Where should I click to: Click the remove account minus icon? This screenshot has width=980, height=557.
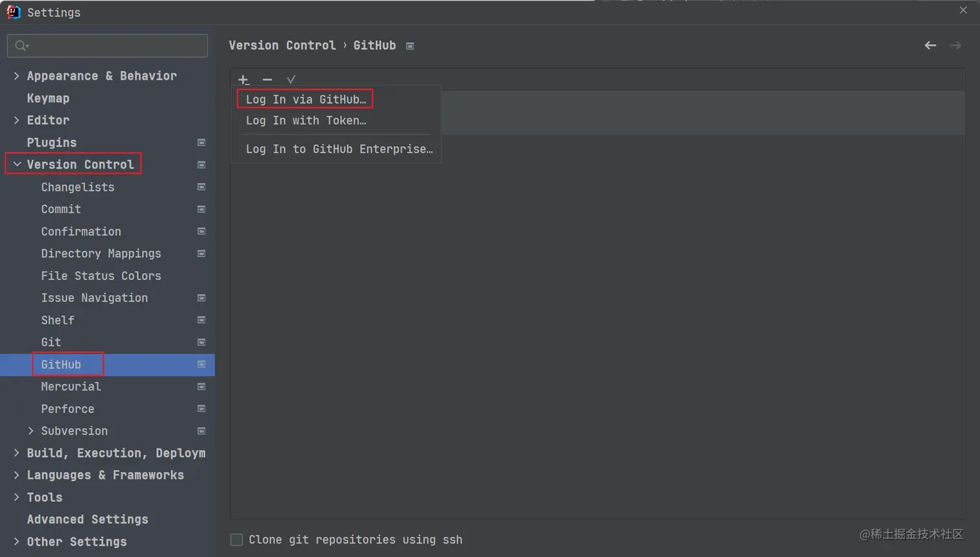click(267, 80)
